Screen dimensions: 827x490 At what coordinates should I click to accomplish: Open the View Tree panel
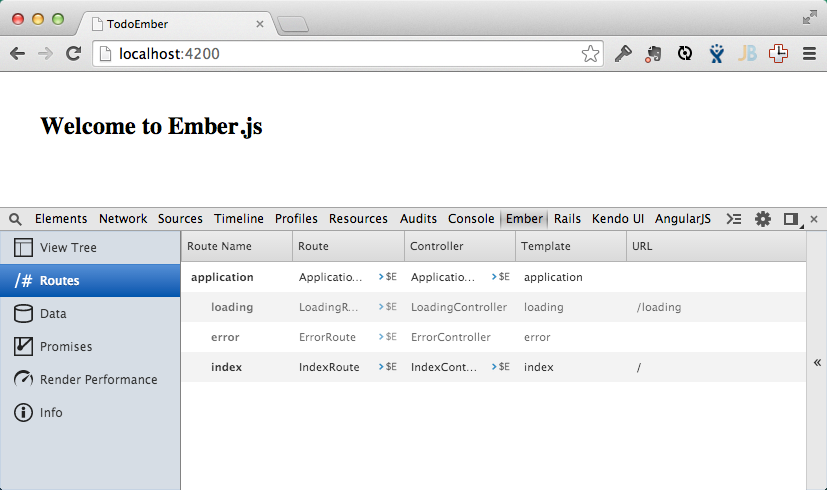[90, 247]
